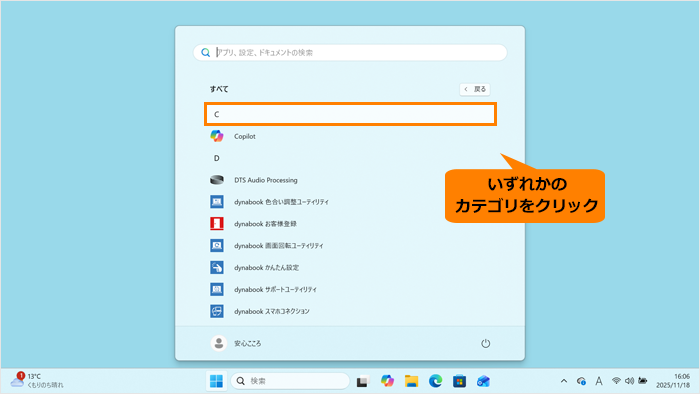Viewport: 700px width, 394px height.
Task: Open dynabook スマホコネクション icon
Action: pyautogui.click(x=217, y=311)
